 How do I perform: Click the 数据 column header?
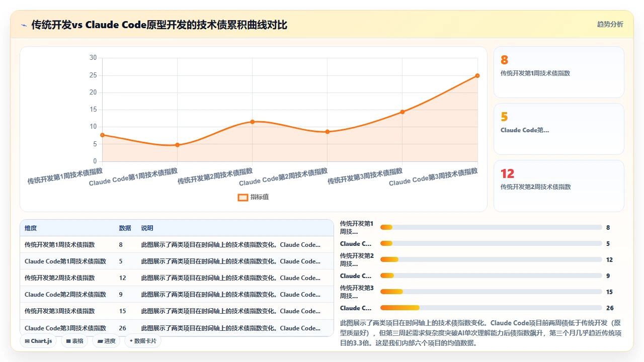[x=125, y=228]
